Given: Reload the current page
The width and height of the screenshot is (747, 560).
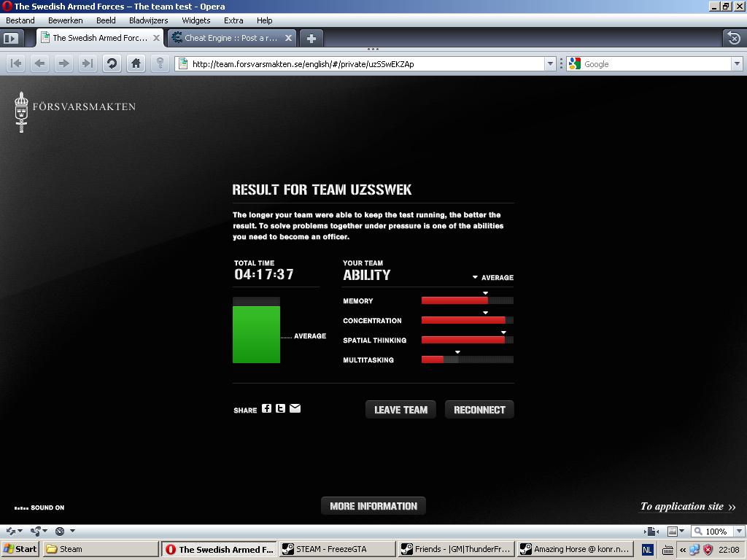Looking at the screenshot, I should click(x=112, y=63).
